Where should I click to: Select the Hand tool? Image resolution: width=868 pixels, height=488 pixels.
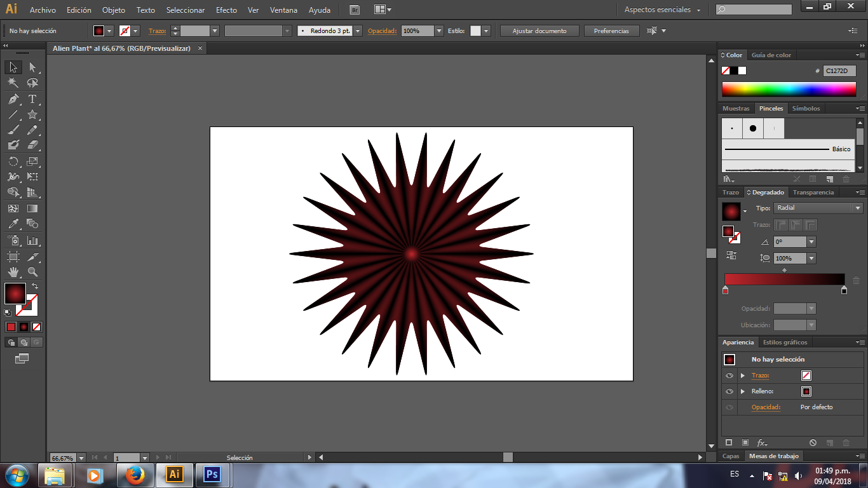[x=13, y=272]
